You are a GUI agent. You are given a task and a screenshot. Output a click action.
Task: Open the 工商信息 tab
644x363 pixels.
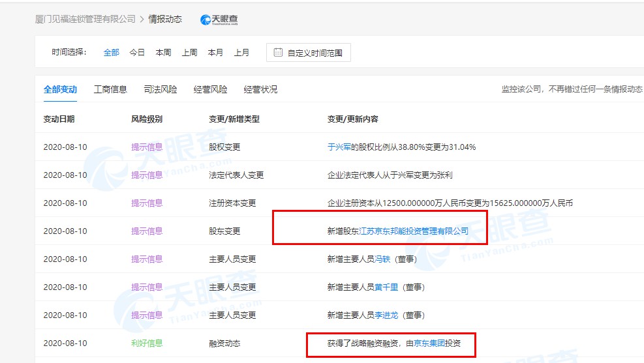click(x=110, y=90)
